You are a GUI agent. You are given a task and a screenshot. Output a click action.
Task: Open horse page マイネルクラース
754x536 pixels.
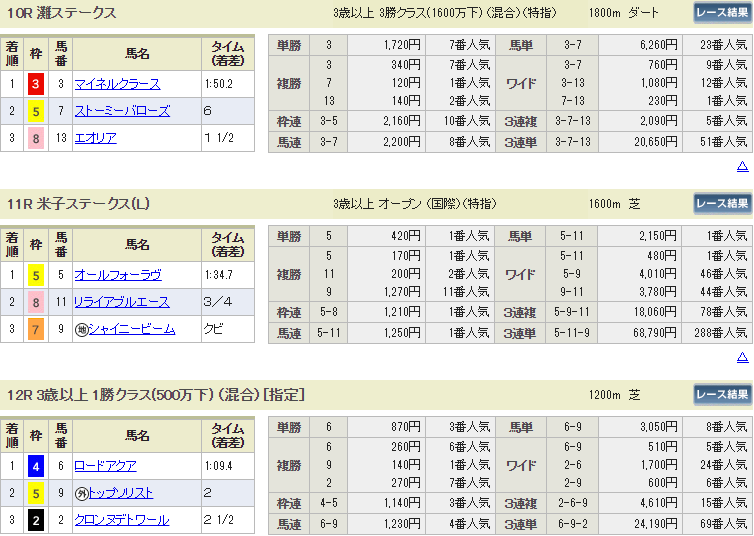click(x=117, y=84)
